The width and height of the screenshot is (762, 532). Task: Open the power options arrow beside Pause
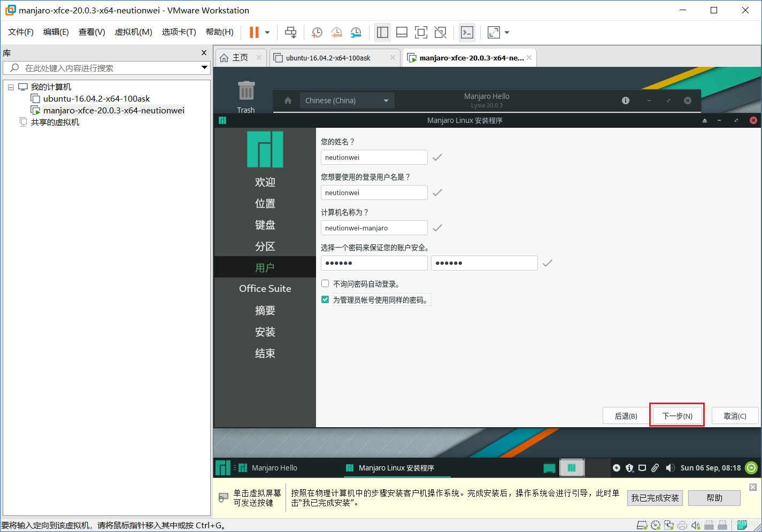click(267, 33)
